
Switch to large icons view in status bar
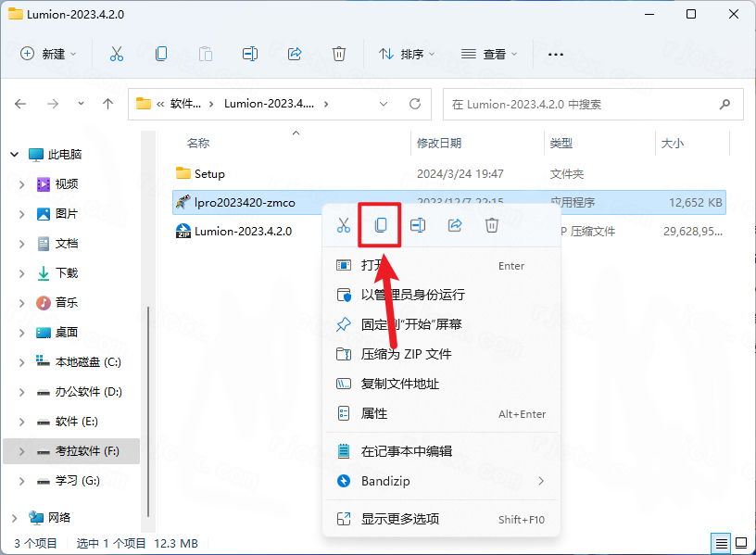click(741, 544)
